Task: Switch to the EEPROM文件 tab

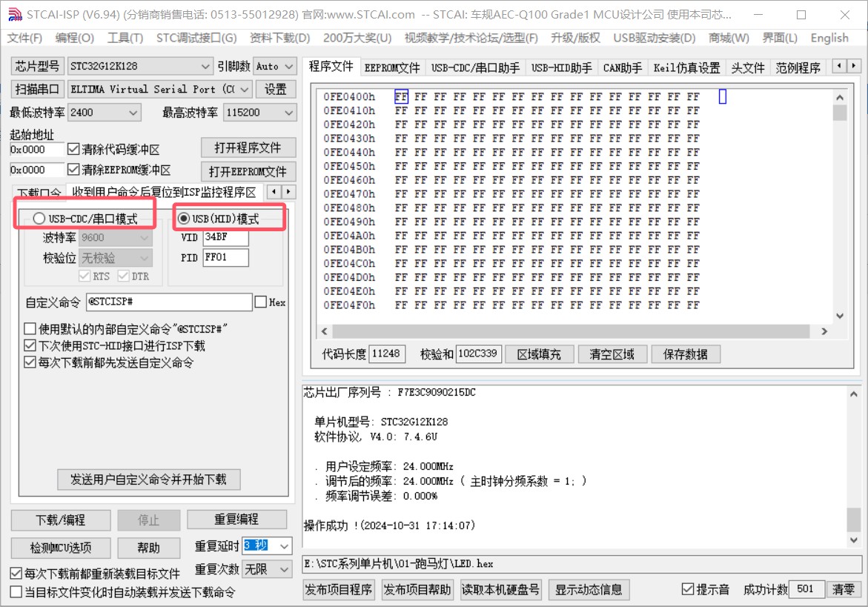Action: pos(392,67)
